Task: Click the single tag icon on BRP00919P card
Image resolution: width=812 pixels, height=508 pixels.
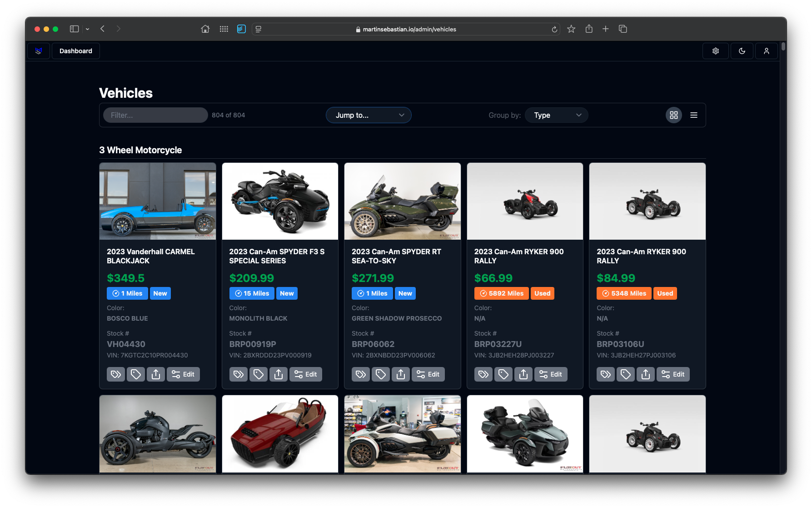Action: 259,374
